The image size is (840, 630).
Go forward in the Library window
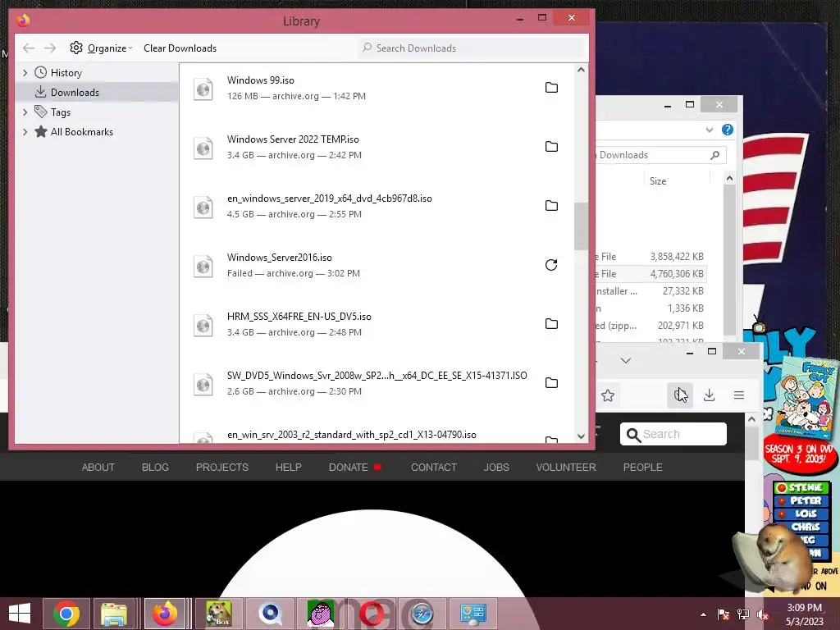pyautogui.click(x=50, y=48)
